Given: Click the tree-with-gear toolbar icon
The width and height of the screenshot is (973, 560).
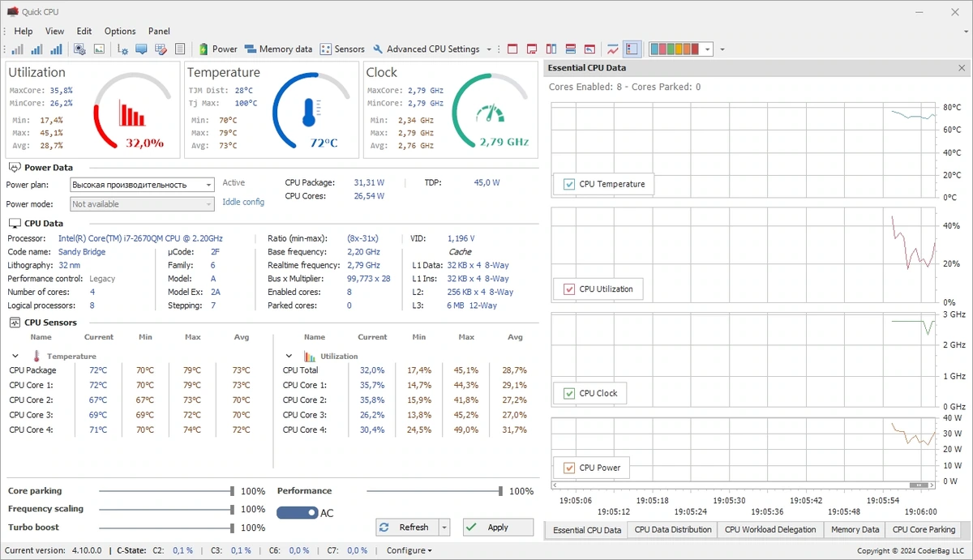Looking at the screenshot, I should click(122, 49).
